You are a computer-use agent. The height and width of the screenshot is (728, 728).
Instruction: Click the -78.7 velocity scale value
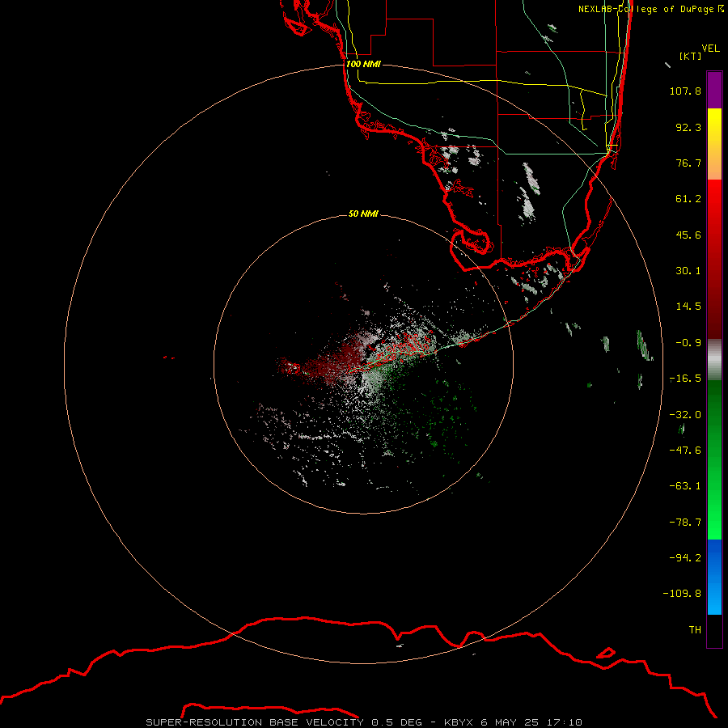[x=685, y=523]
